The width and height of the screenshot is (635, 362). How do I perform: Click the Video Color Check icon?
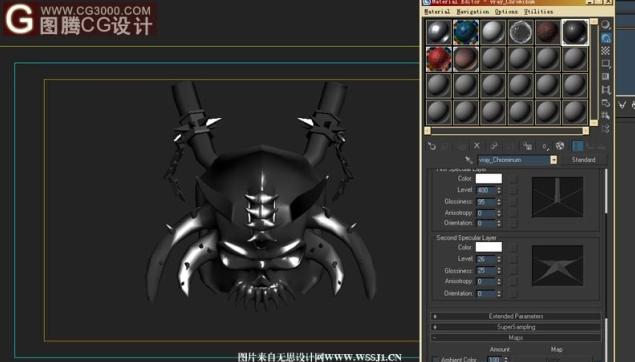tap(605, 77)
